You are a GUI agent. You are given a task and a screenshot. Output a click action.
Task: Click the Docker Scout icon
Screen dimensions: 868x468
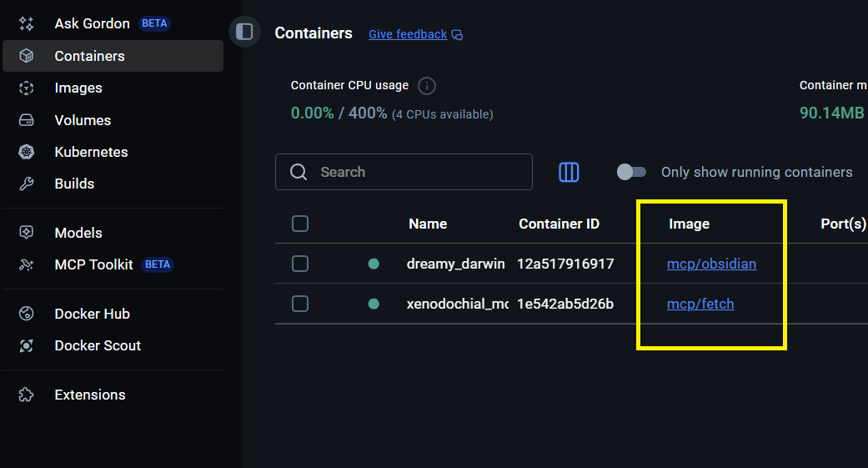pos(26,345)
